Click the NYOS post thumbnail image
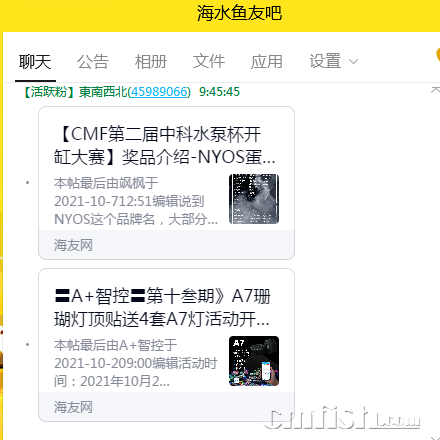440x440 pixels. tap(254, 199)
